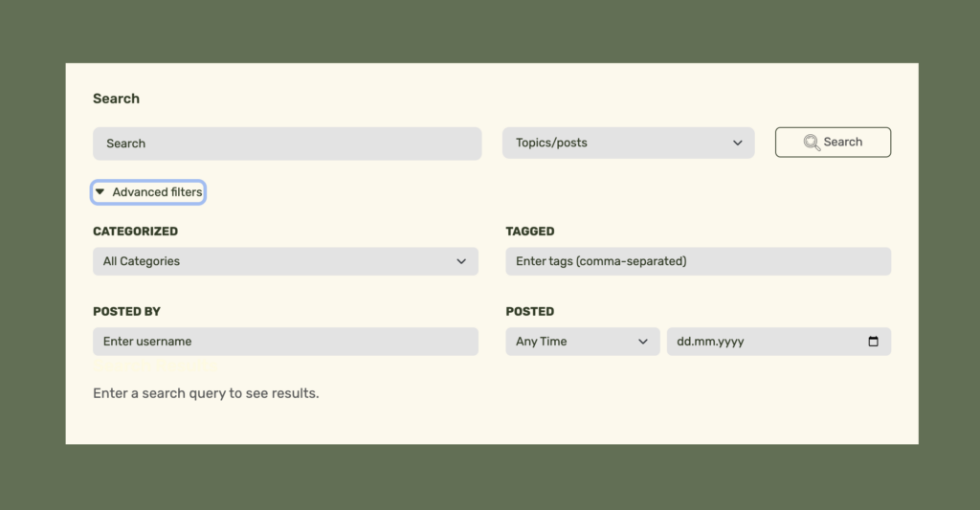Click the Enter username input field
The height and width of the screenshot is (510, 980).
click(x=285, y=342)
